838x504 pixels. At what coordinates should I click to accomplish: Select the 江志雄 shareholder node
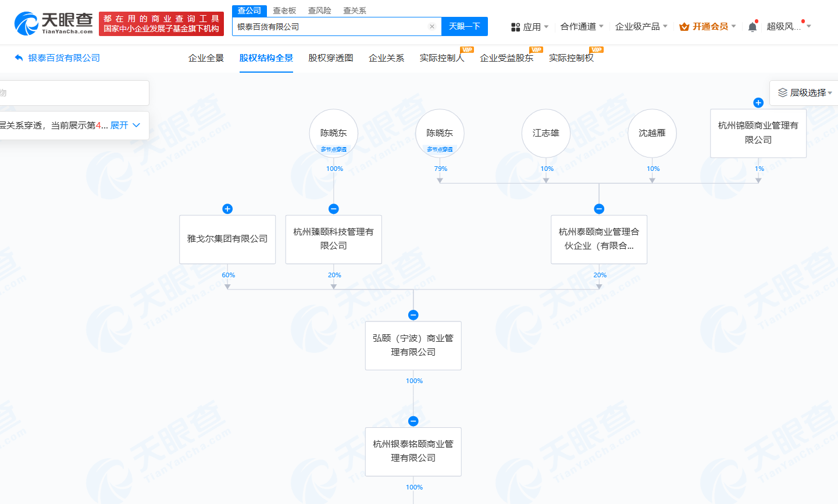(546, 133)
